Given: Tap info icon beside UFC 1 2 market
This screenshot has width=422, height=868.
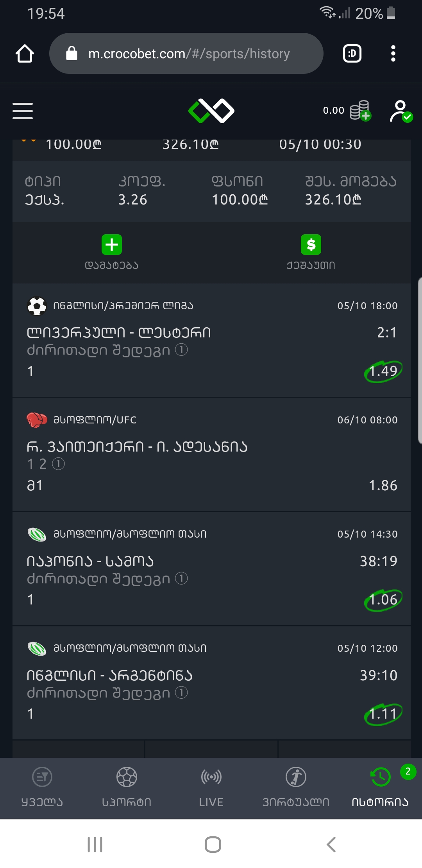Looking at the screenshot, I should 58,464.
